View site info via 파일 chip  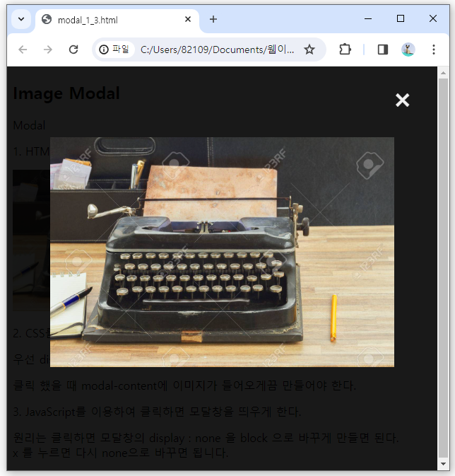tap(114, 50)
